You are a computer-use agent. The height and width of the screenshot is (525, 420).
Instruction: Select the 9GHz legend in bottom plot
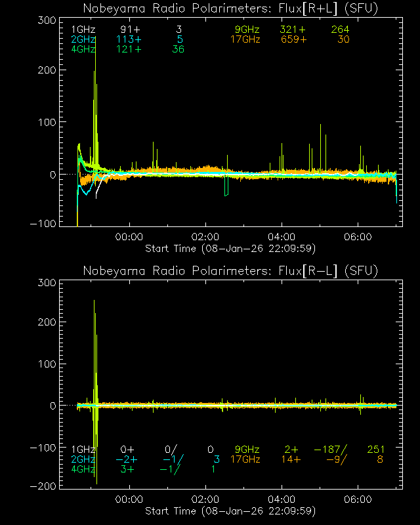point(247,450)
